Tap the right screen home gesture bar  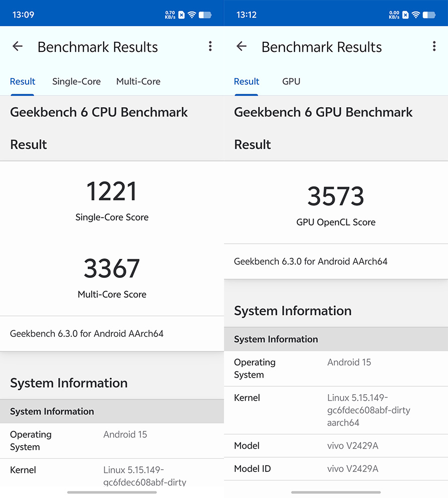[336, 492]
